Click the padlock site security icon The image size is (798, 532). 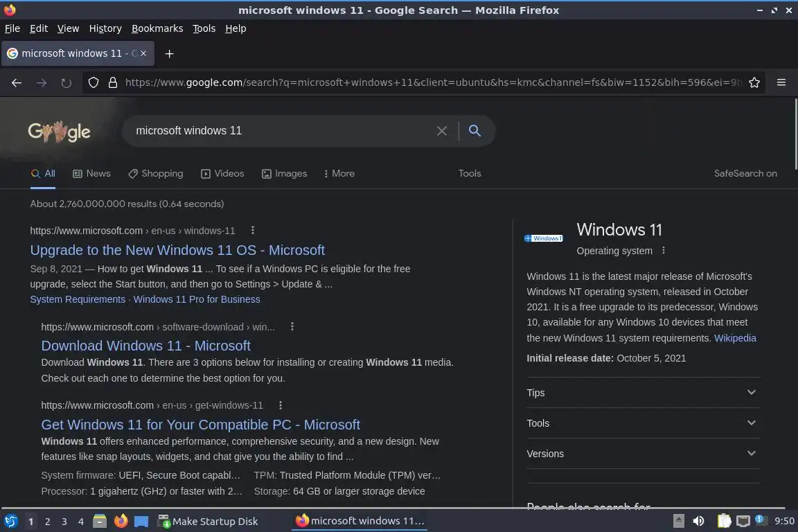(113, 82)
